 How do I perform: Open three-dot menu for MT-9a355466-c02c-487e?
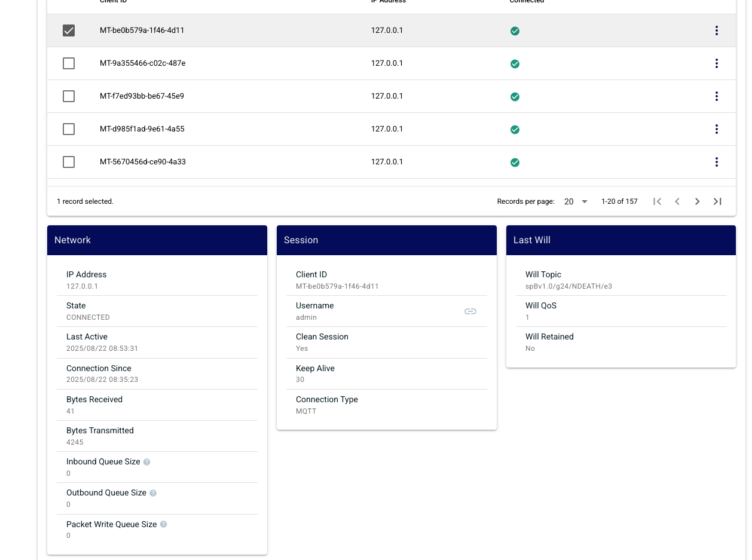(716, 63)
